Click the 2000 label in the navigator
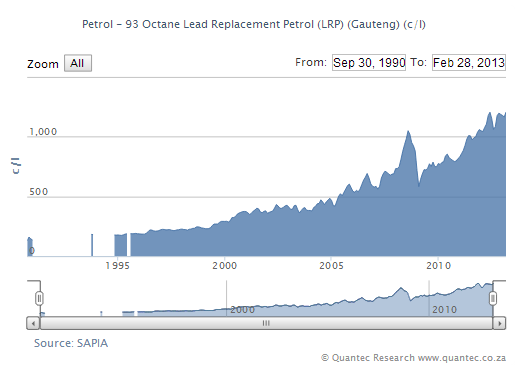 [242, 310]
